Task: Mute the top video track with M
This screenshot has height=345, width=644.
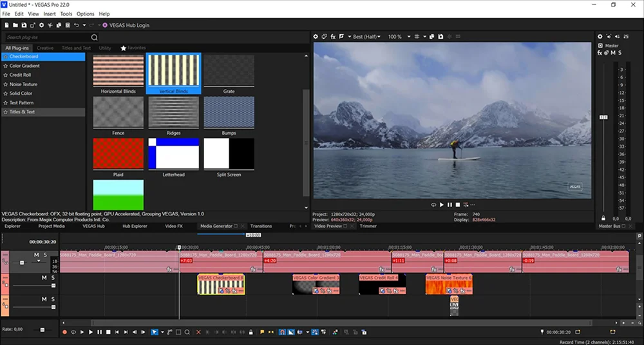Action: pyautogui.click(x=36, y=255)
